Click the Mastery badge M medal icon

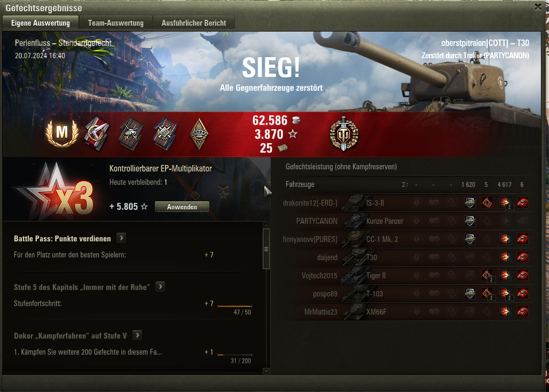click(x=62, y=132)
